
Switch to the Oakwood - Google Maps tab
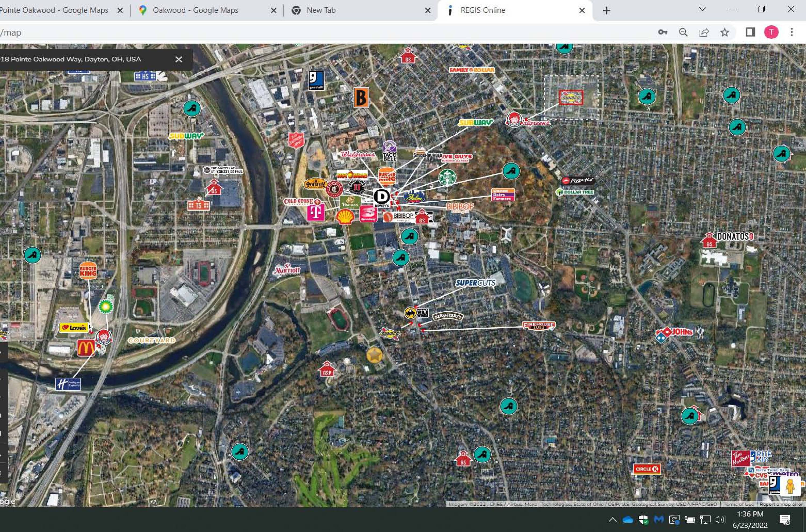[195, 10]
